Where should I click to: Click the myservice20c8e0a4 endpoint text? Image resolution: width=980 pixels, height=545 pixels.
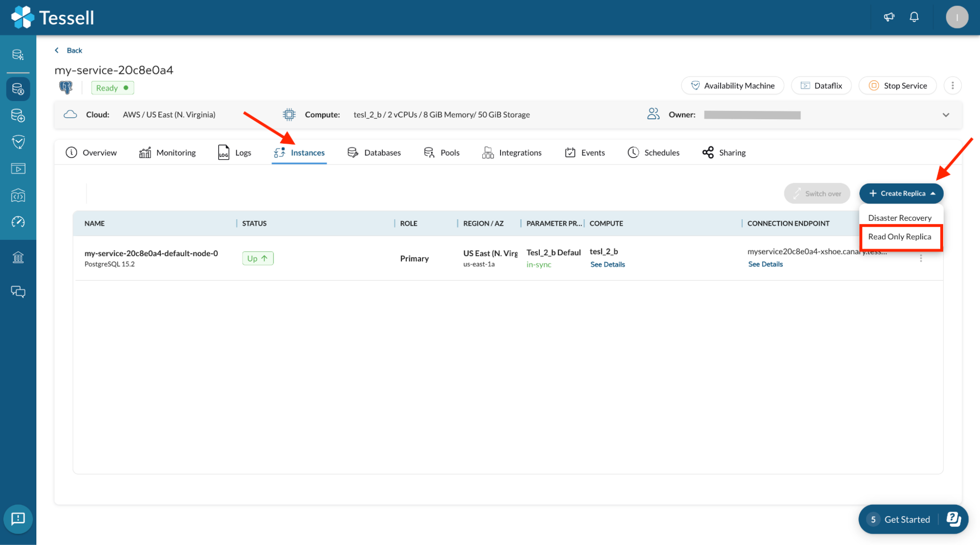[x=817, y=252]
